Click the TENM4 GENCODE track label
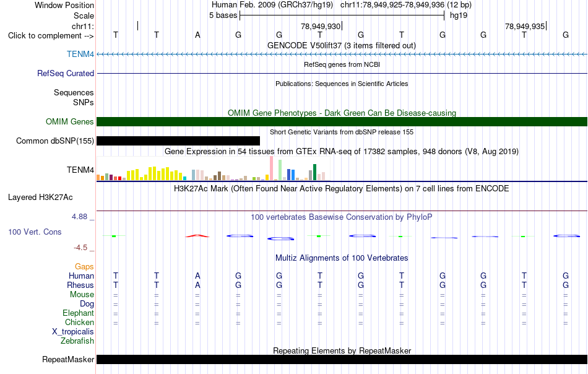Screen dimensions: 588x374 click(x=80, y=54)
